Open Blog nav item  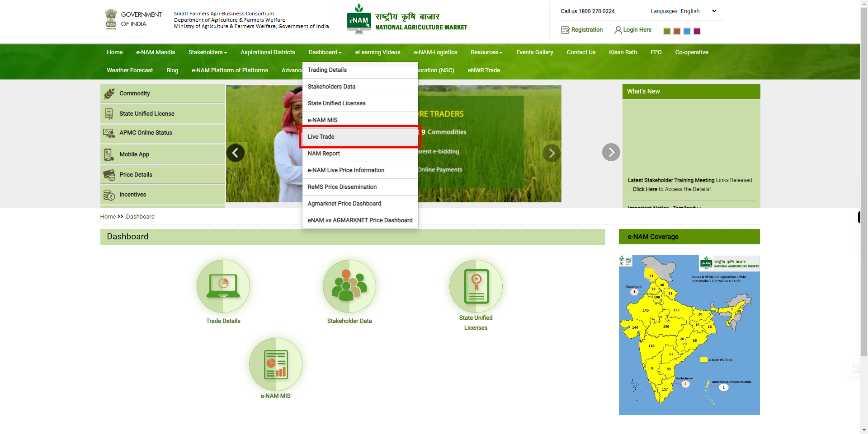coord(172,70)
